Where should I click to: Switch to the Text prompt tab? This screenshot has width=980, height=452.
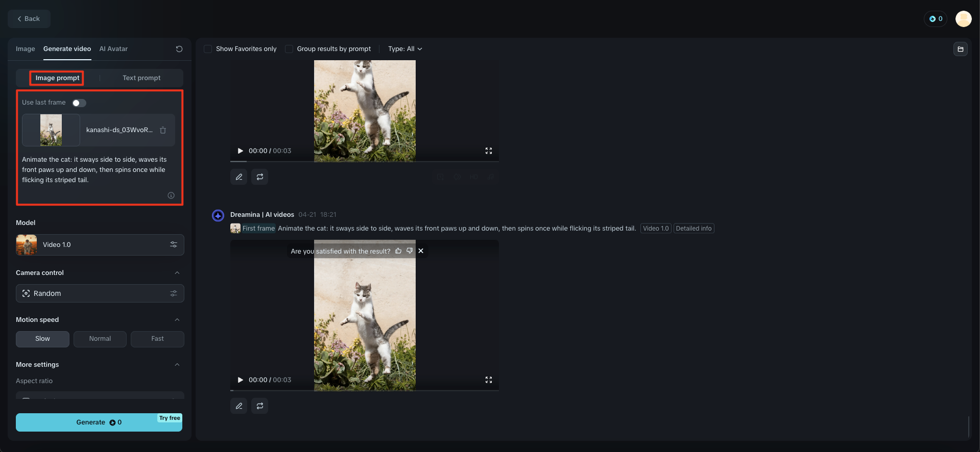click(x=141, y=78)
